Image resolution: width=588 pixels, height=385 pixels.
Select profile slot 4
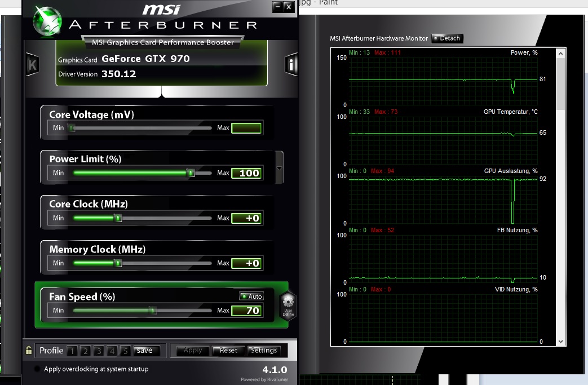[x=112, y=351]
